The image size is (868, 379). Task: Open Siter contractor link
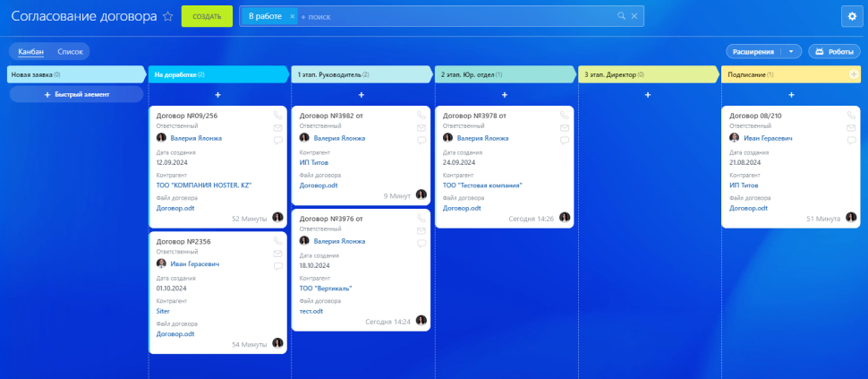(163, 311)
